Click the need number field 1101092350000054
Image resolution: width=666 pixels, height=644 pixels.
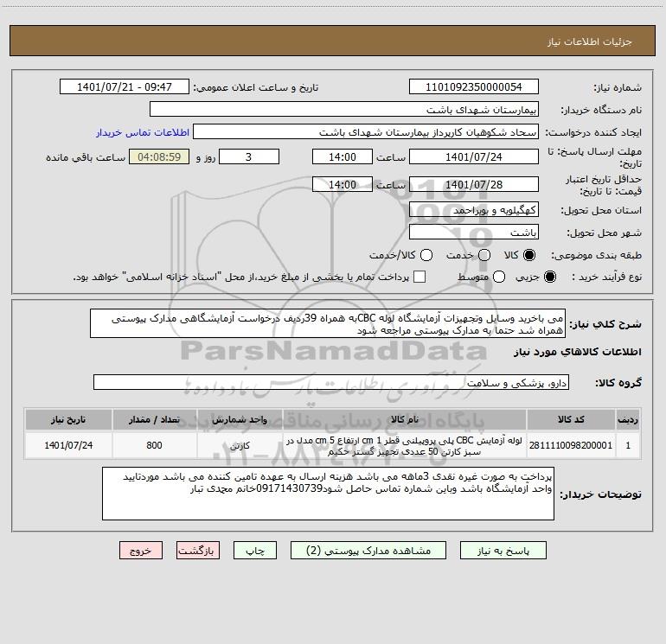tap(474, 87)
